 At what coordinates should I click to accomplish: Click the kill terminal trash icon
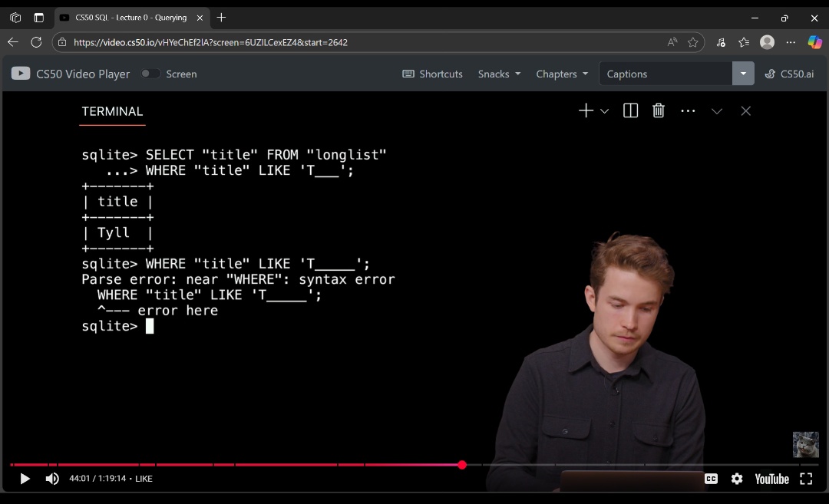pos(659,110)
